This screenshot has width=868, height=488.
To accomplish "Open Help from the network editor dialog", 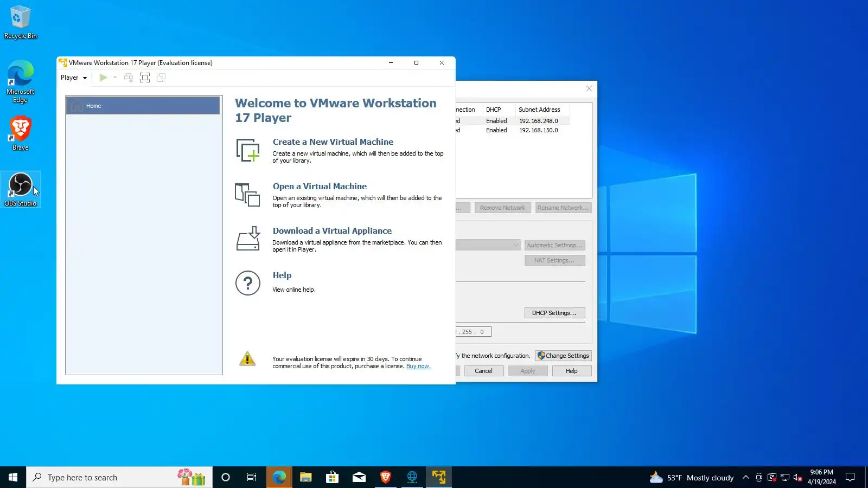I will (571, 371).
